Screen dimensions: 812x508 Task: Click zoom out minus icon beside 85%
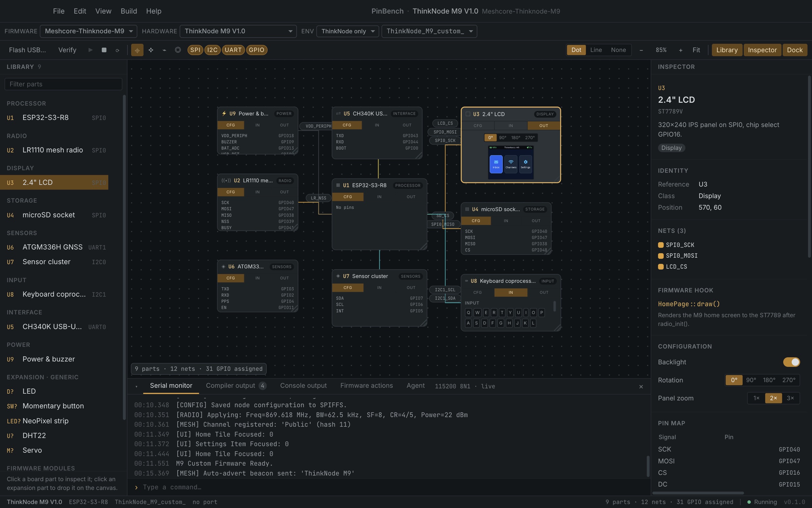(x=641, y=50)
